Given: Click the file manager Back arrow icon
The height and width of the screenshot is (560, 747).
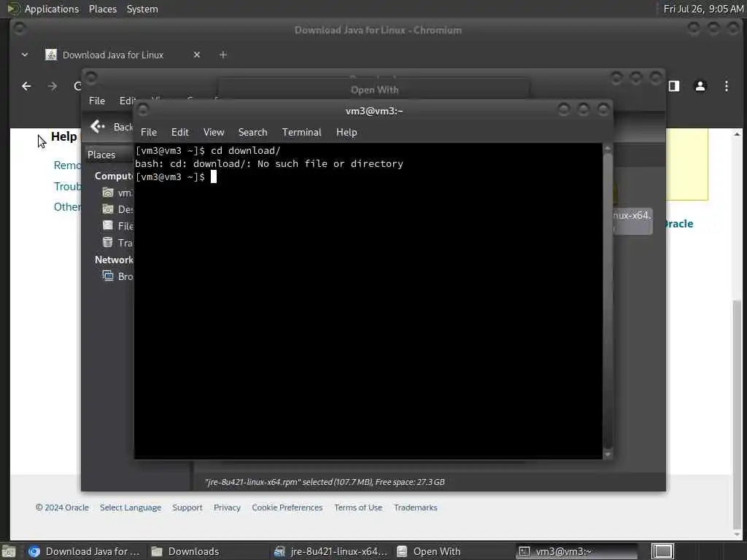Looking at the screenshot, I should [x=97, y=127].
